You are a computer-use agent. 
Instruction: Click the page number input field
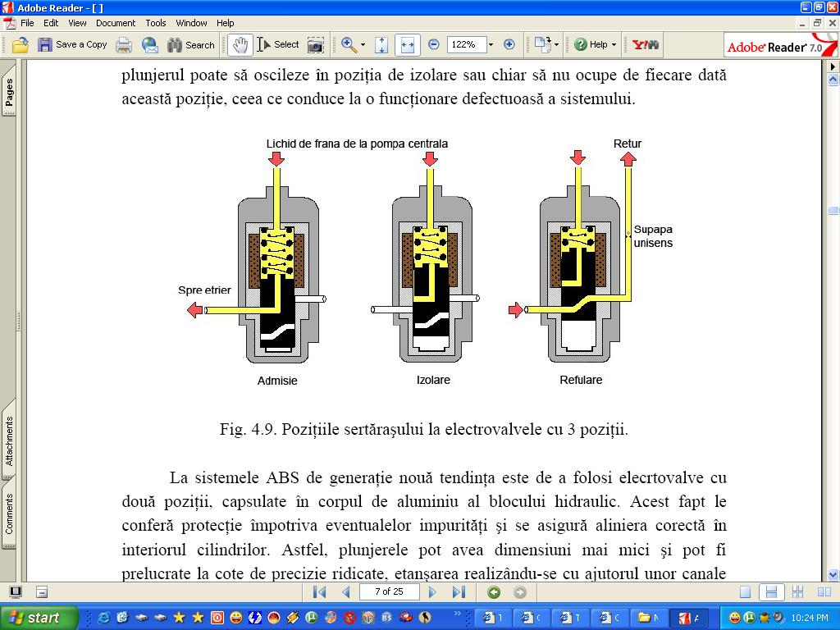coord(389,591)
